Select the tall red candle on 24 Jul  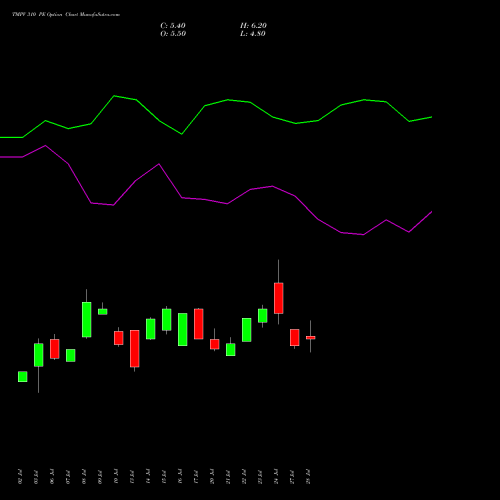click(x=279, y=298)
